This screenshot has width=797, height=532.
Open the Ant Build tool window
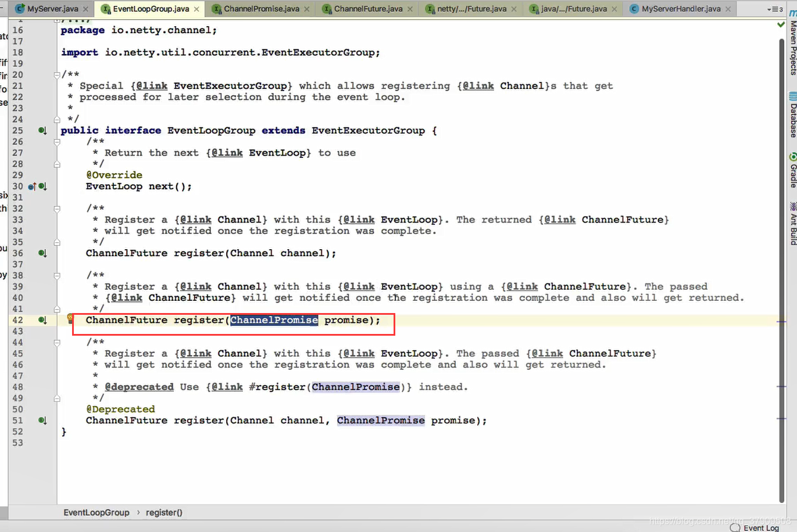pos(793,224)
